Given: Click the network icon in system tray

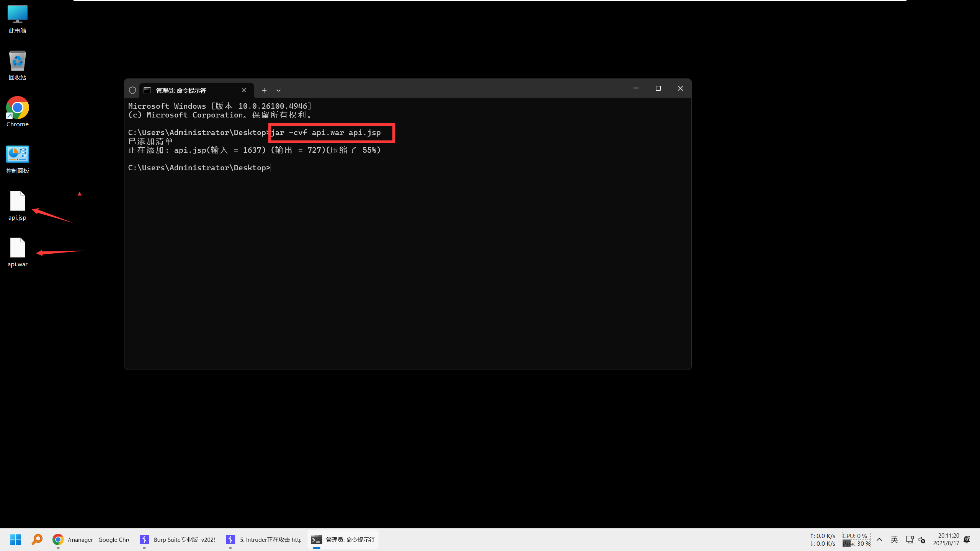Looking at the screenshot, I should 909,540.
